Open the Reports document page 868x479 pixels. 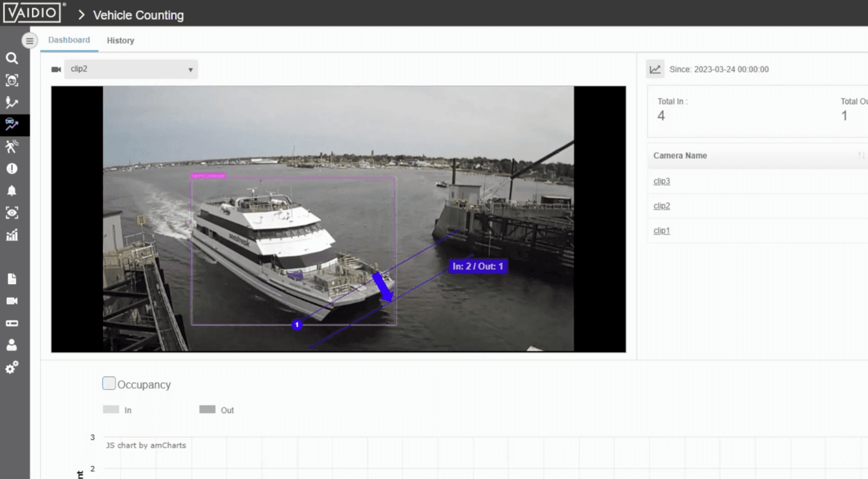pyautogui.click(x=11, y=279)
